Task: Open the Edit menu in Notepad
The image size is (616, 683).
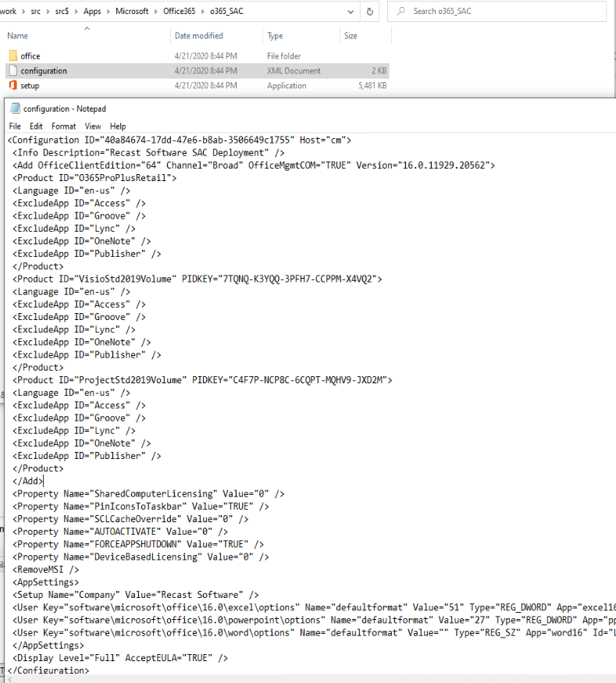Action: (x=36, y=126)
